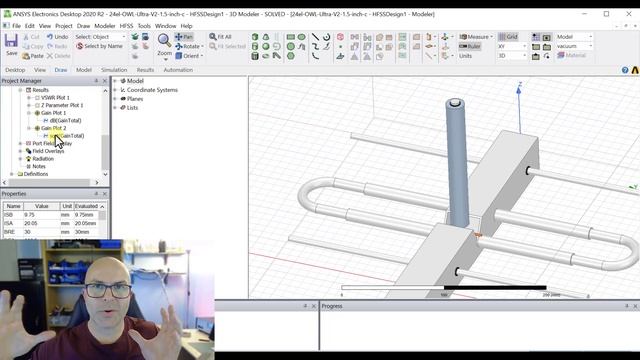
Task: Expand the Z Parameter Plot 1 node
Action: click(x=29, y=105)
